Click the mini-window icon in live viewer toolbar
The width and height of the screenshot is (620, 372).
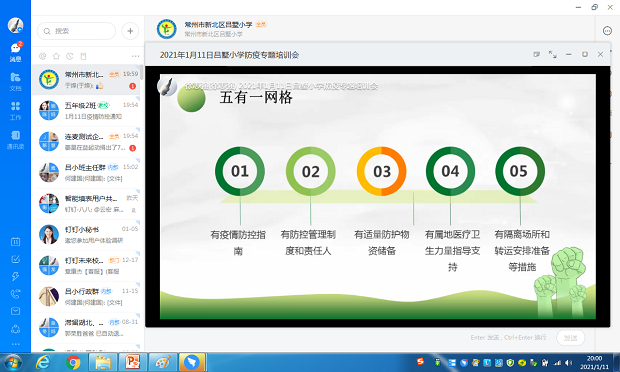[537, 55]
